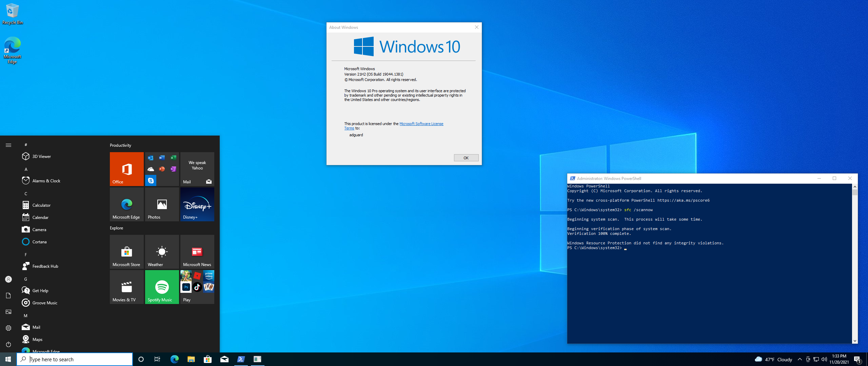Open the clock showing 1:33 PM
Viewport: 868px width, 366px height.
click(x=839, y=359)
